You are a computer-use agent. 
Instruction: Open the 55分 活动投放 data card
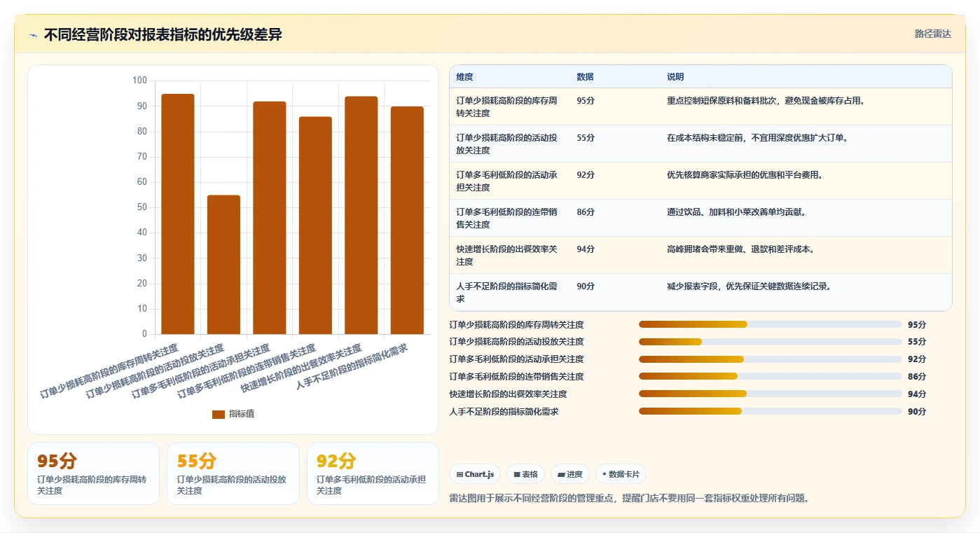tap(233, 473)
